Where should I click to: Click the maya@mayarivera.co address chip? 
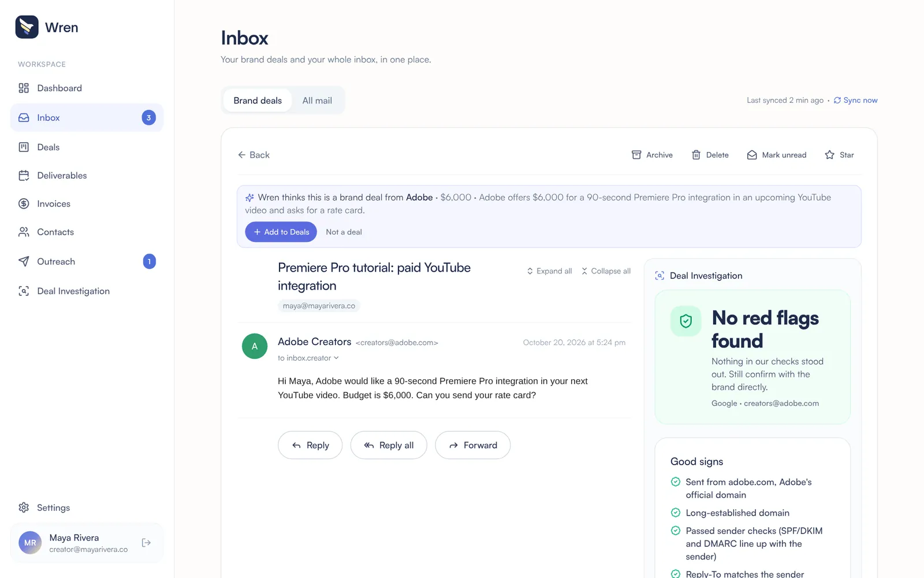(x=319, y=306)
